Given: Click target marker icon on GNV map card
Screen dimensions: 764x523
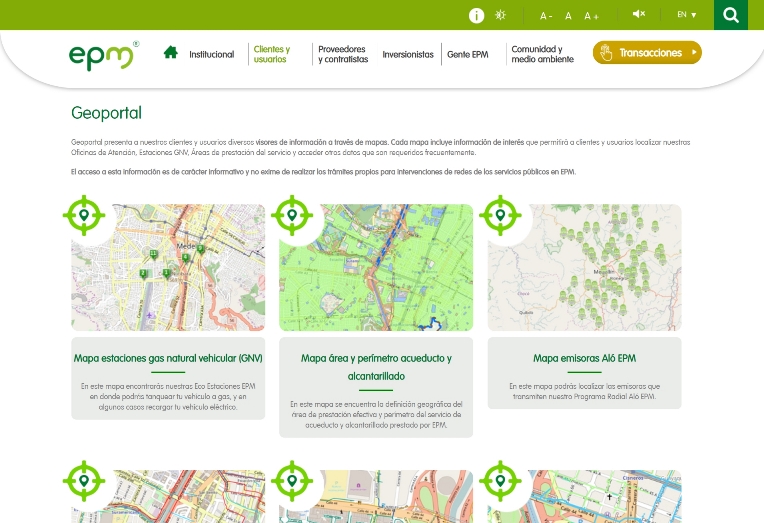Looking at the screenshot, I should coord(84,215).
